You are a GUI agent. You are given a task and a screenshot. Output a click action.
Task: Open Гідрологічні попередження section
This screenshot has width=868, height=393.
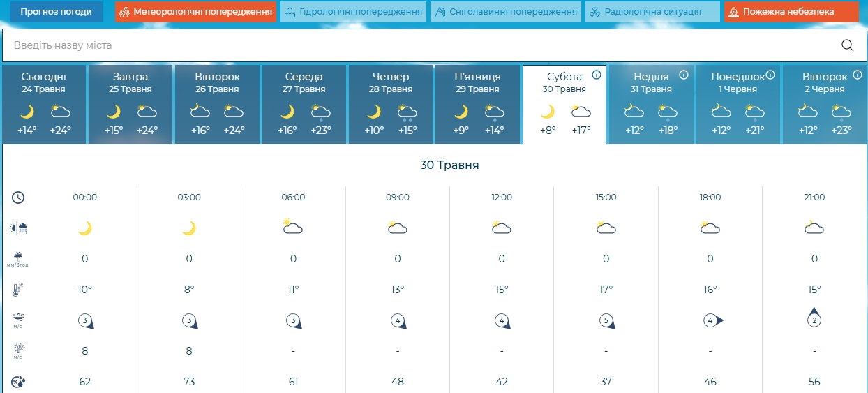(x=353, y=12)
